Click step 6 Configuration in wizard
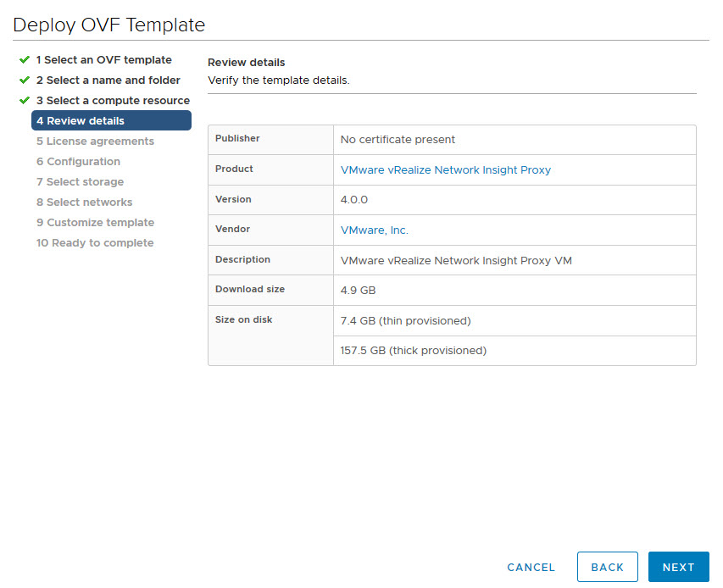 (x=78, y=162)
